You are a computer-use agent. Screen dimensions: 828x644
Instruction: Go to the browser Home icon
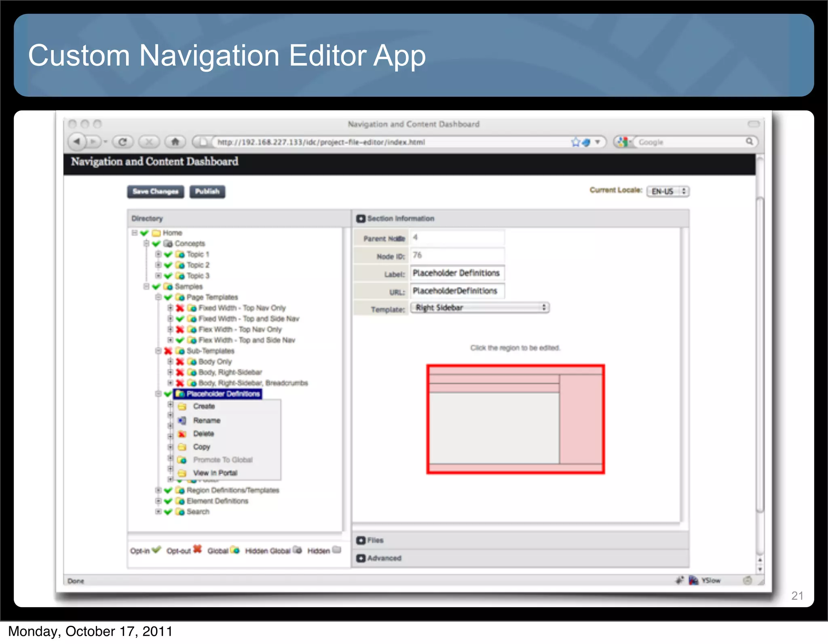pos(175,141)
